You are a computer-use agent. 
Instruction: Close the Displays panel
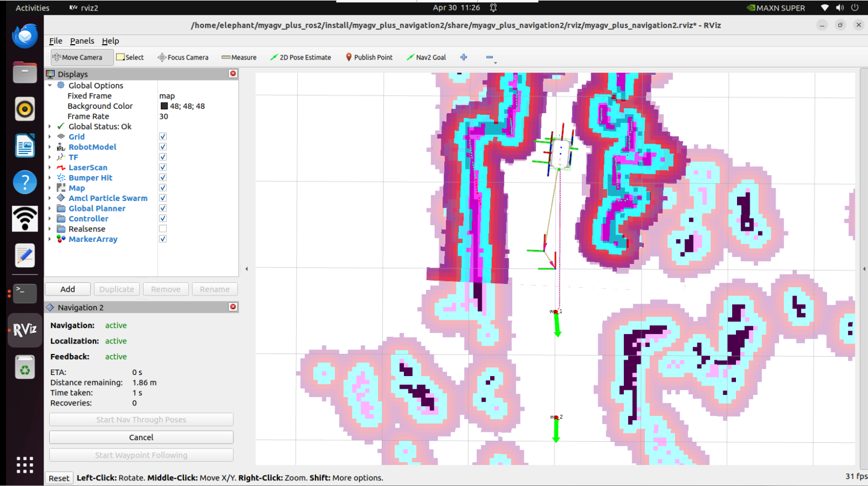233,73
